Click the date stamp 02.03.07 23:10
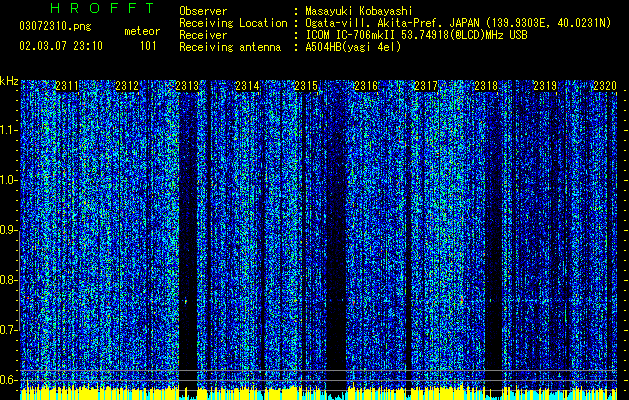Viewport: 629px width, 400px height. point(61,46)
